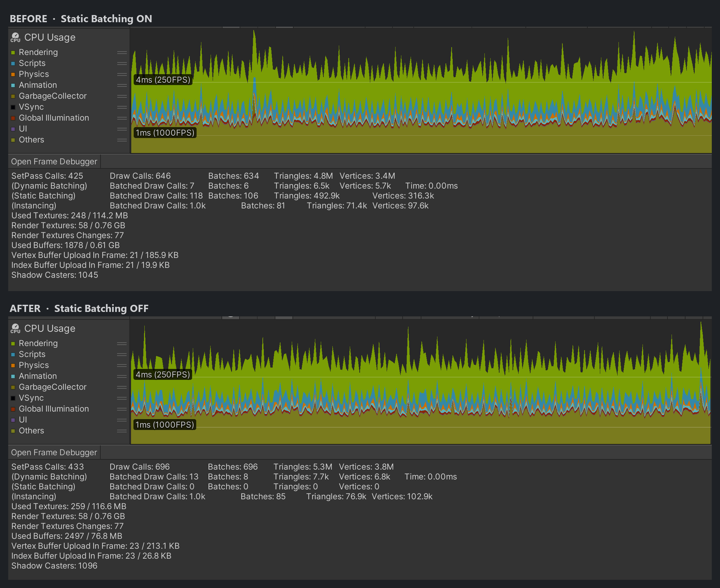720x588 pixels.
Task: Grab Animation reorder handle in AFTER panel
Action: click(122, 377)
